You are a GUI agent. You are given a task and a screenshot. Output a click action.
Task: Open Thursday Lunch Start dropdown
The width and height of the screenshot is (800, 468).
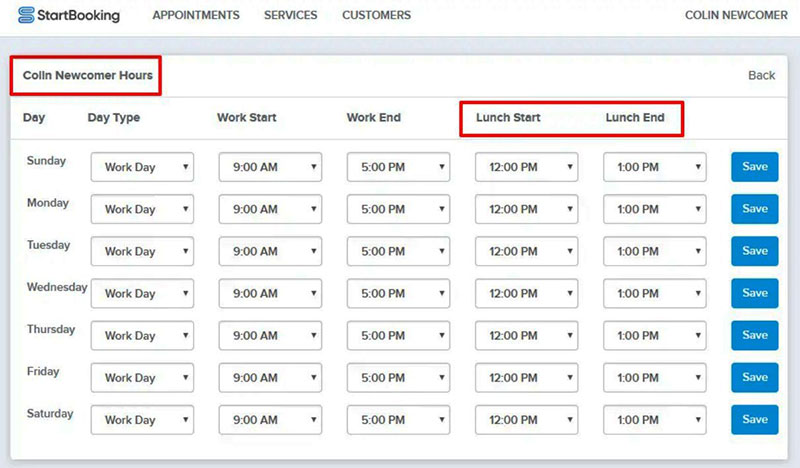527,335
